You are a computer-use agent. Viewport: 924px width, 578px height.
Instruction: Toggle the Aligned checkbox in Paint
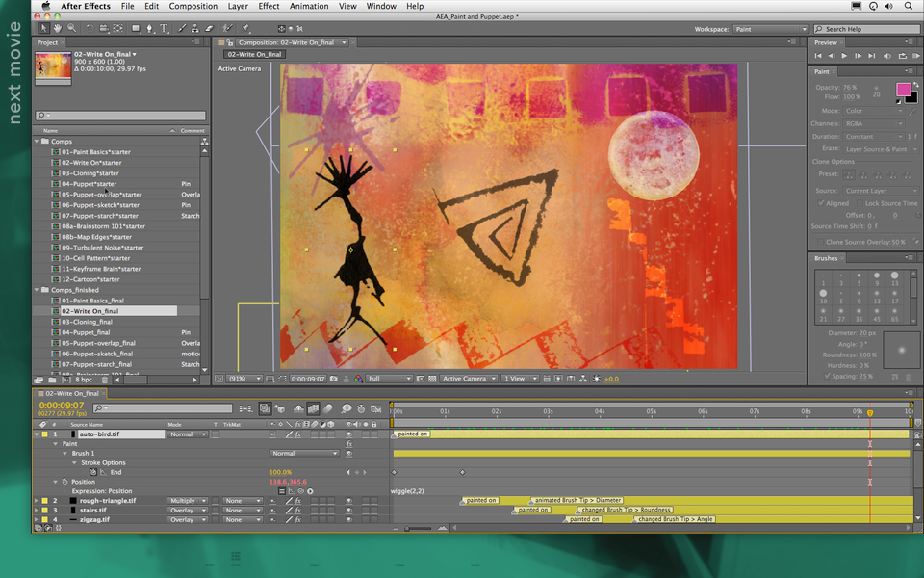[x=821, y=203]
